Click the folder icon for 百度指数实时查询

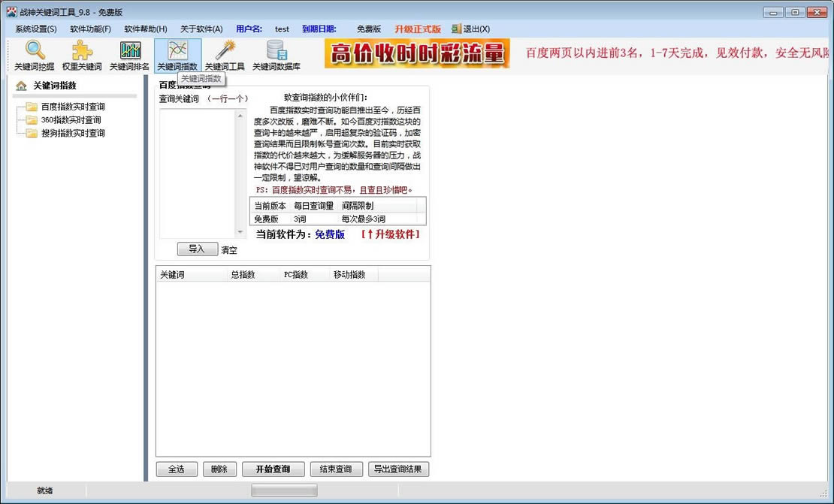[x=32, y=107]
